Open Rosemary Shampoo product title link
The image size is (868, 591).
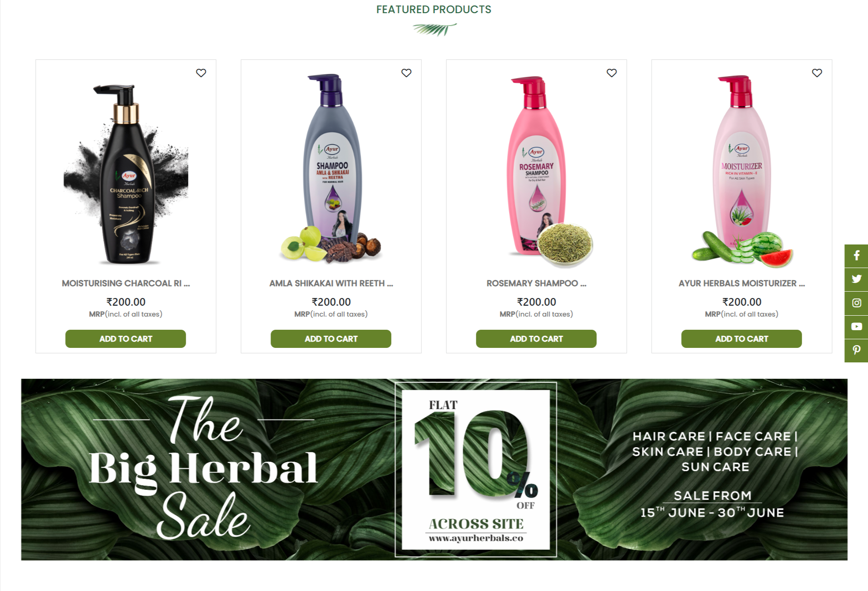[536, 283]
